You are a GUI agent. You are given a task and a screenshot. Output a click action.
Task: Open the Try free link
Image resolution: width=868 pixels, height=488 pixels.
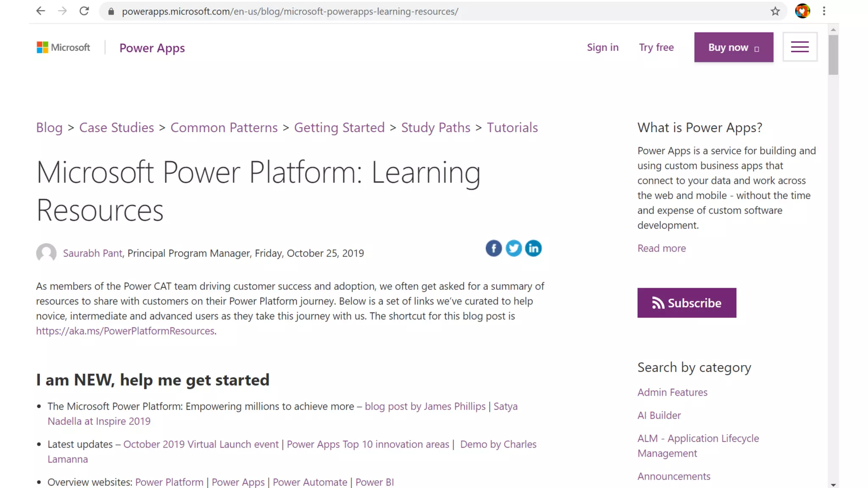(x=656, y=47)
